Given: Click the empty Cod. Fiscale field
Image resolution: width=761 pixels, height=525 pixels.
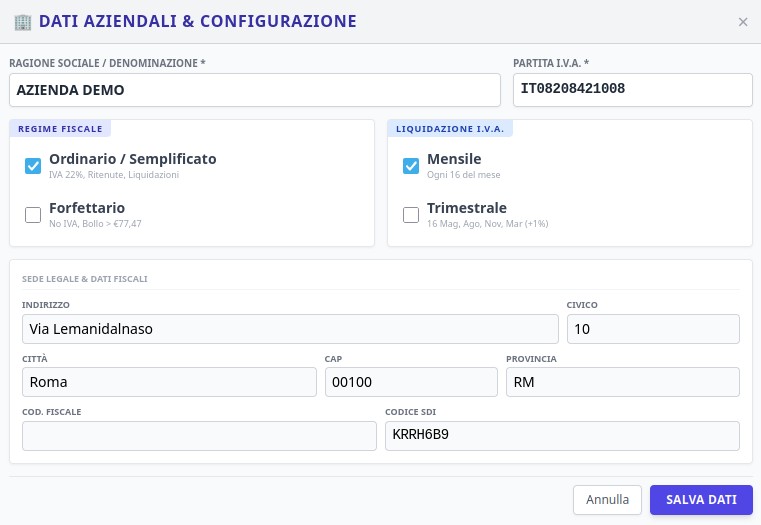Looking at the screenshot, I should pyautogui.click(x=199, y=435).
